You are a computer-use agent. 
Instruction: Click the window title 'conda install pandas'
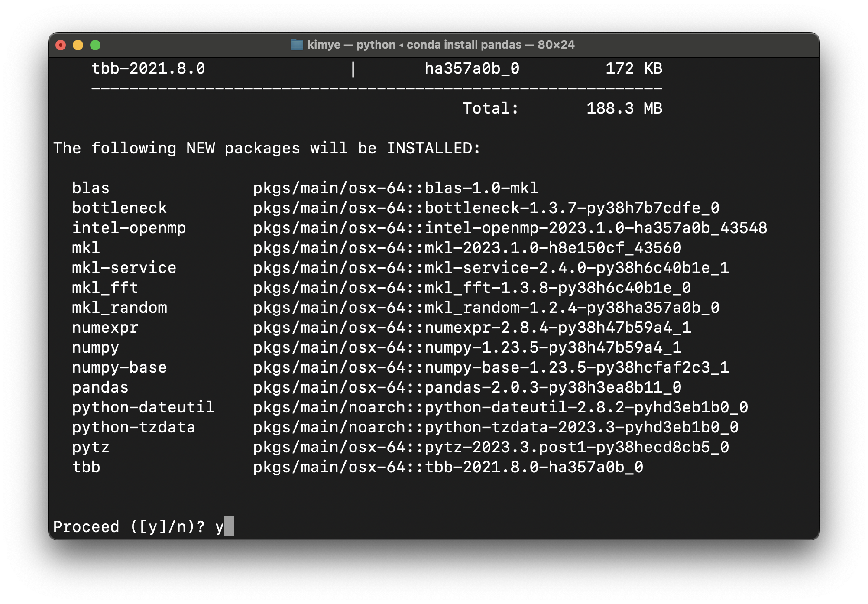(x=464, y=45)
